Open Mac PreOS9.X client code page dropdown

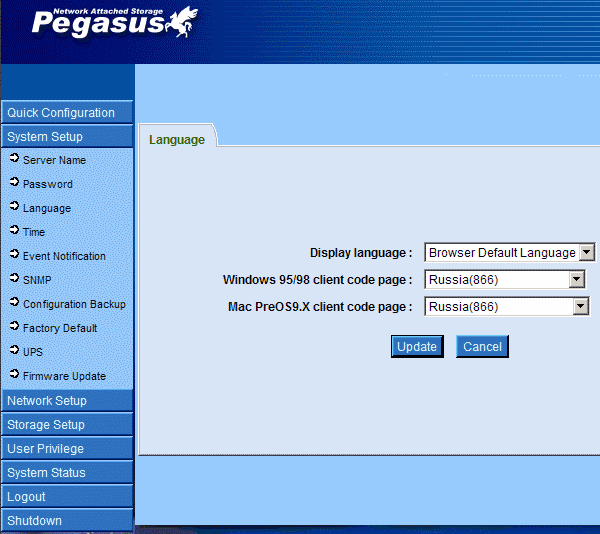(580, 307)
